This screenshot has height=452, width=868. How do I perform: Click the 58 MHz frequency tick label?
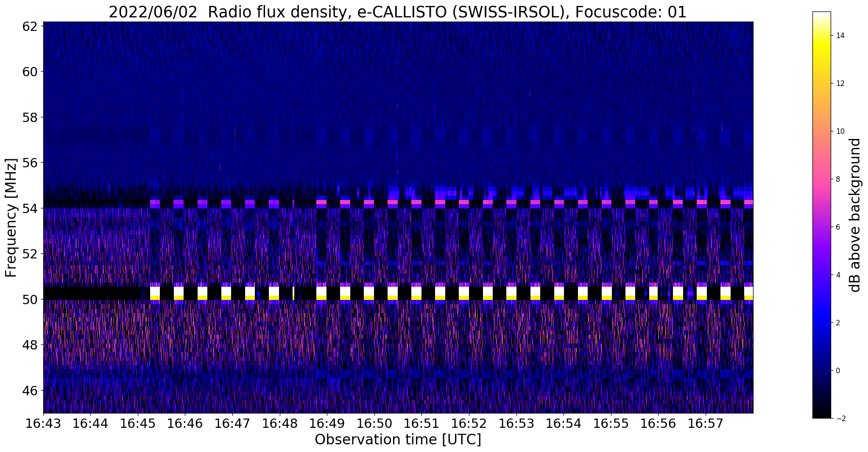30,117
